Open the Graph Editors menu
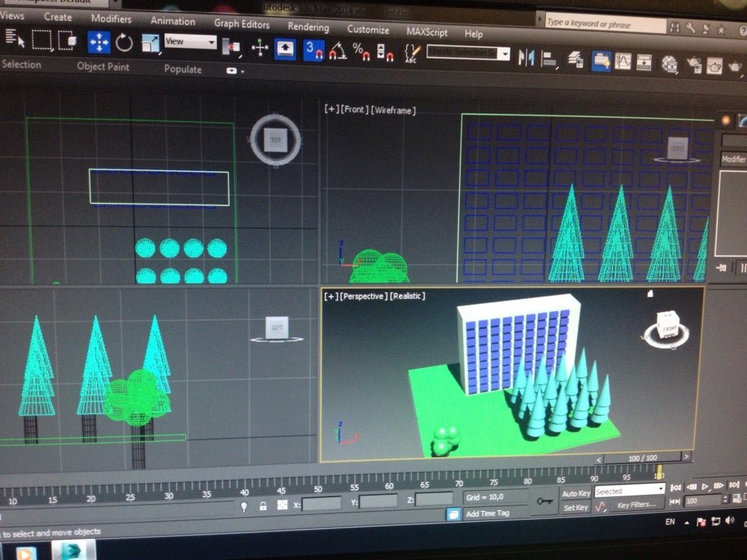Image resolution: width=747 pixels, height=560 pixels. pos(241,24)
